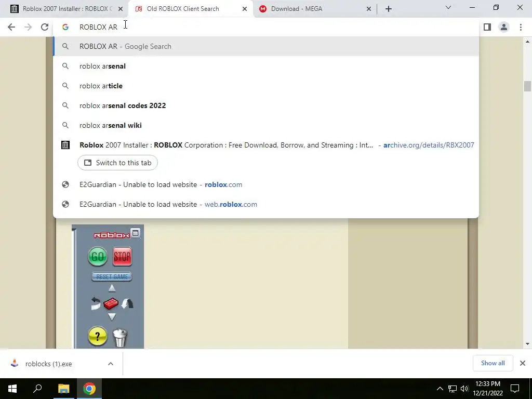This screenshot has width=532, height=399.
Task: Open Chrome's three-dot menu
Action: (521, 27)
